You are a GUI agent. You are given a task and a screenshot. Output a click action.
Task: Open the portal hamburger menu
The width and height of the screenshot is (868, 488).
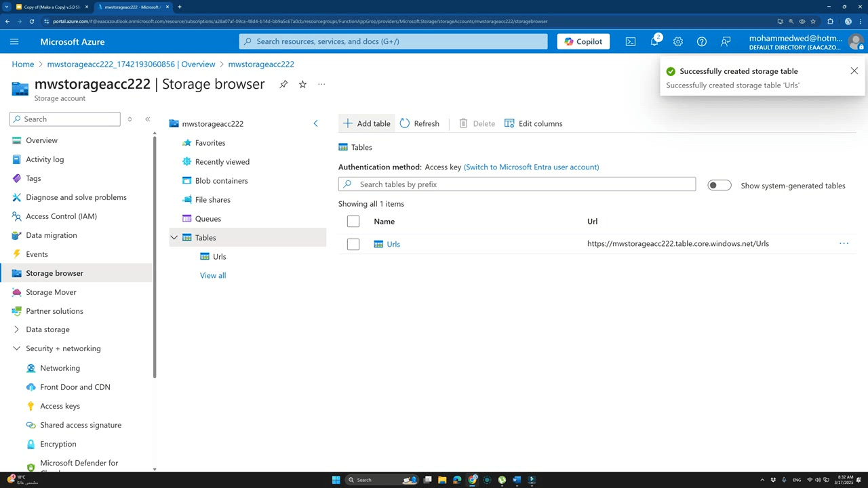tap(14, 41)
